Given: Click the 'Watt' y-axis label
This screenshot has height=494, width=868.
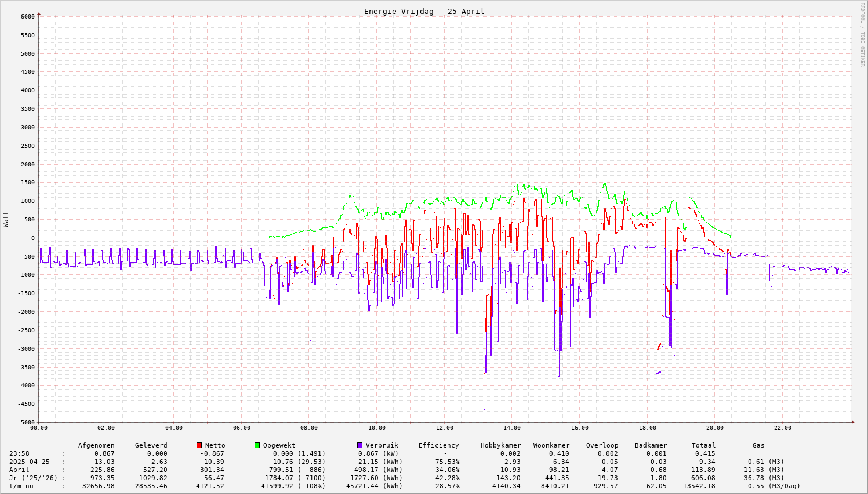Looking at the screenshot, I should click(6, 219).
